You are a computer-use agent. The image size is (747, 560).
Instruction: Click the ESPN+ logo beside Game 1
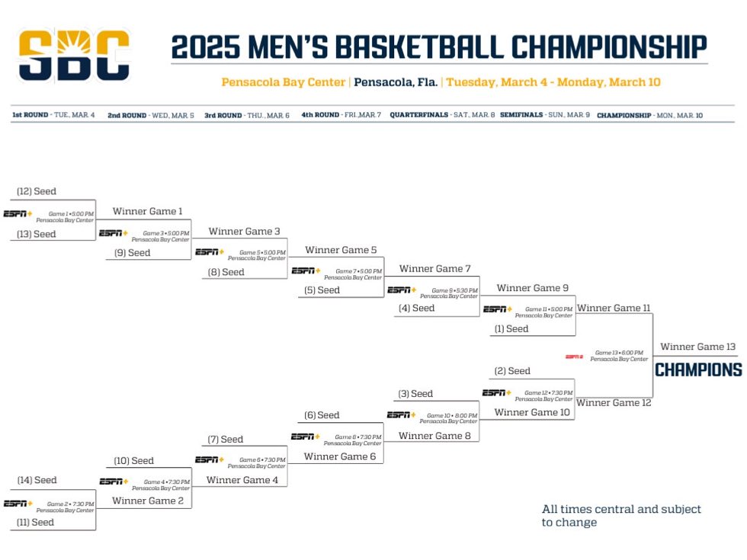(18, 214)
